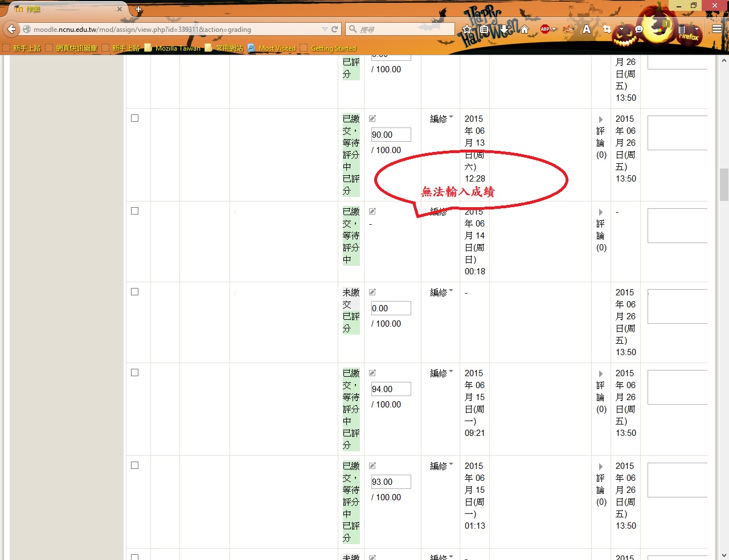Bookmark this page with the star icon
This screenshot has height=560, width=729.
[x=467, y=29]
